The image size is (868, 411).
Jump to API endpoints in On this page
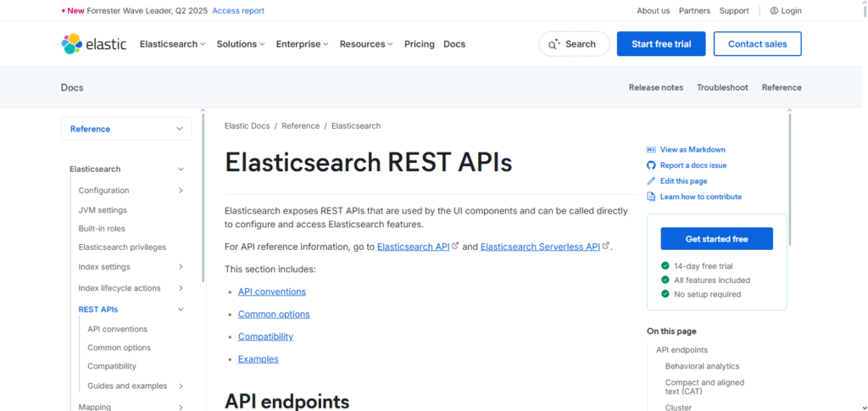[x=682, y=350]
